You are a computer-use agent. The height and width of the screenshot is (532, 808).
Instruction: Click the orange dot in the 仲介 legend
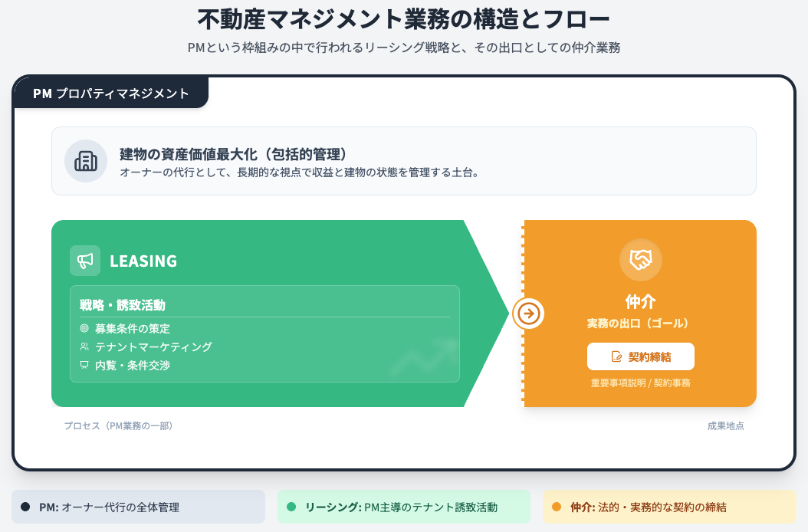click(556, 507)
